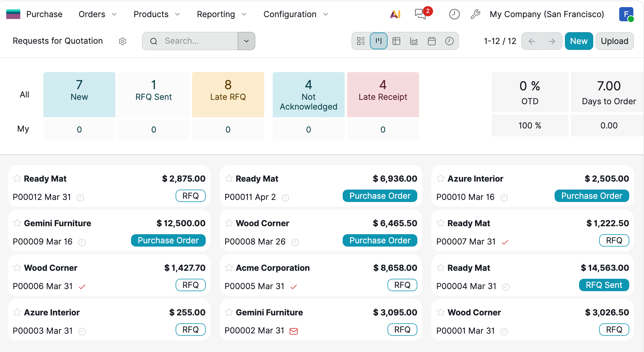
Task: Open the Requests for Quotation gear settings
Action: point(122,41)
